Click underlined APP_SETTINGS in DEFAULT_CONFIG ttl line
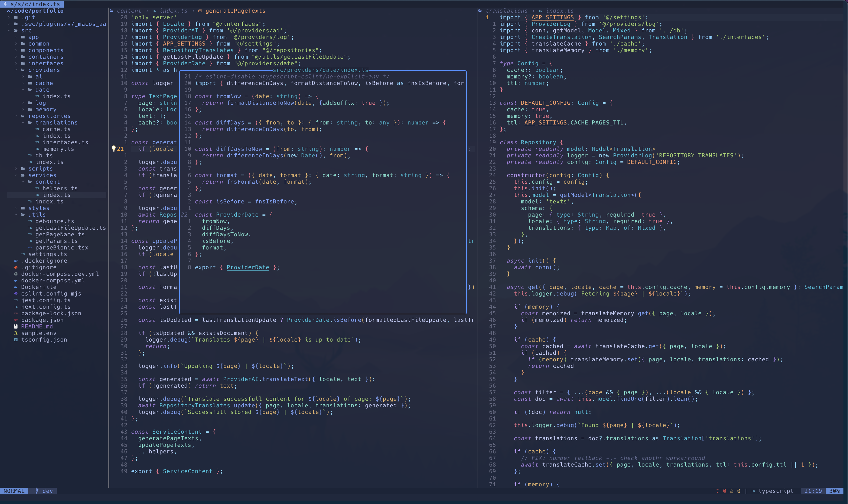The image size is (848, 504). pyautogui.click(x=546, y=123)
